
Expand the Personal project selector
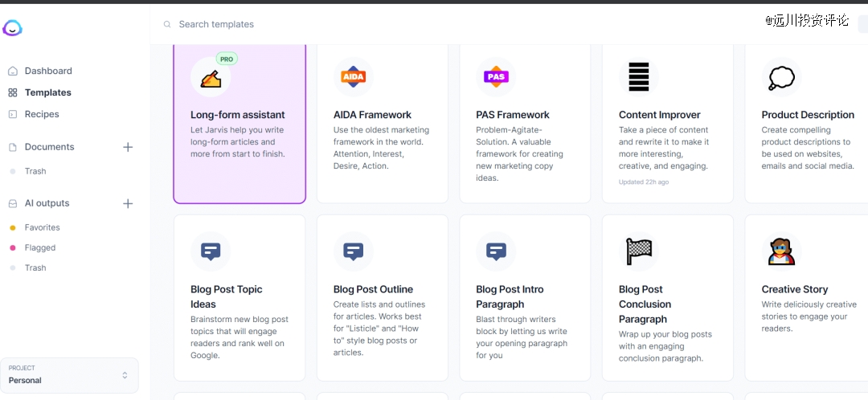coord(69,375)
